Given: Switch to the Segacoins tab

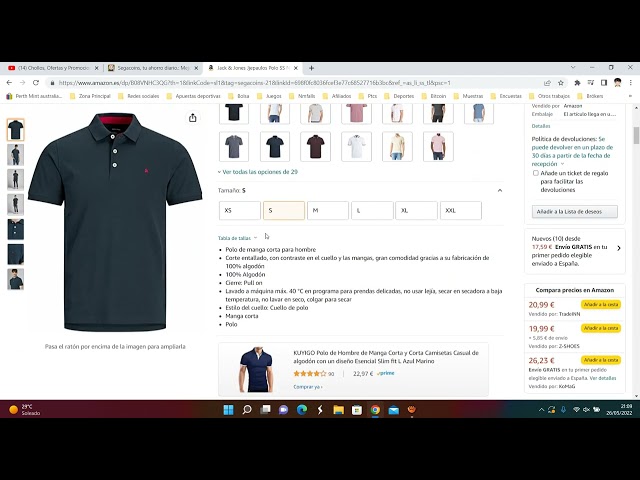Looking at the screenshot, I should (x=152, y=68).
